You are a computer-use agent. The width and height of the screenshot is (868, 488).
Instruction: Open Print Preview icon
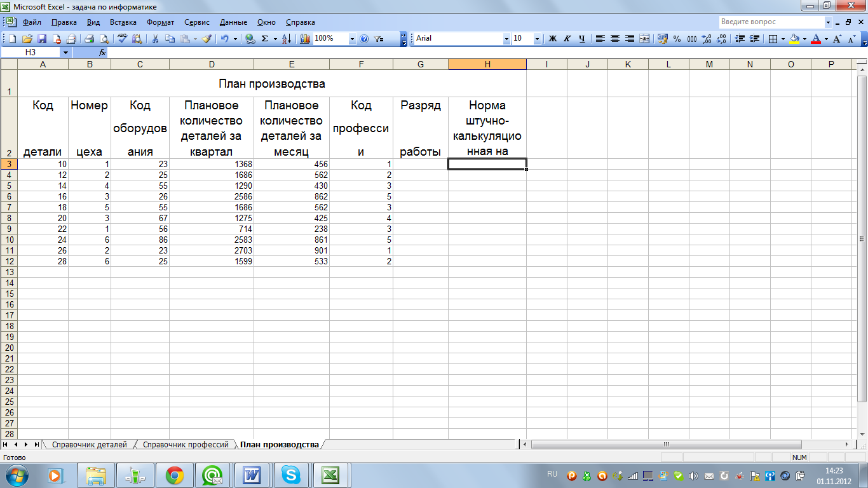pyautogui.click(x=104, y=39)
